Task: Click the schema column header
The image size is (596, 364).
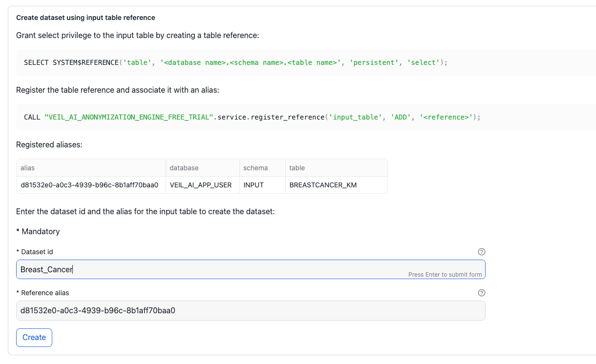Action: click(x=262, y=168)
